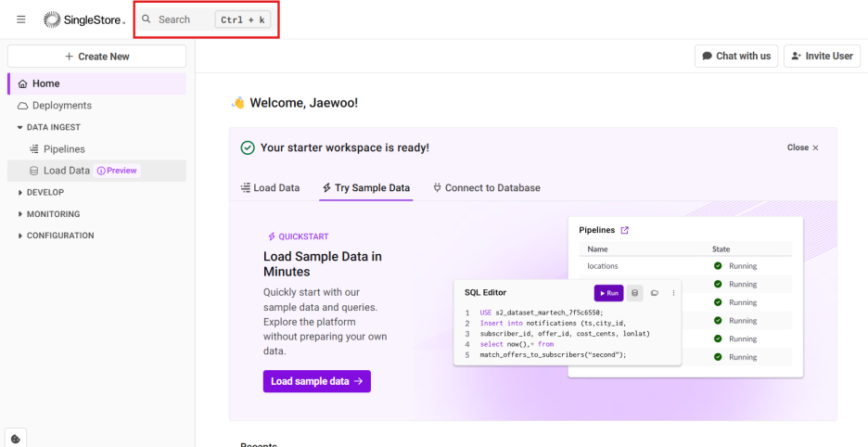The image size is (868, 447).
Task: Open Load Data in the sidebar
Action: (96, 171)
